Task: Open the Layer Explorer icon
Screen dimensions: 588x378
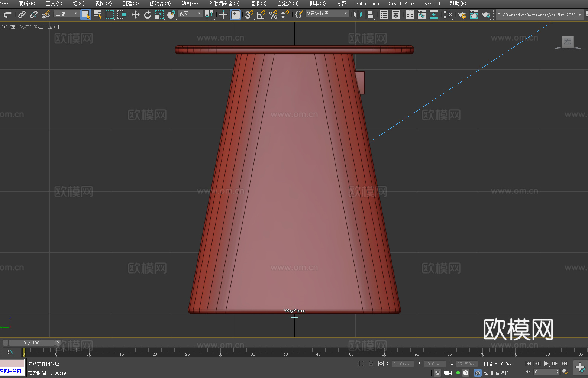Action: click(396, 14)
